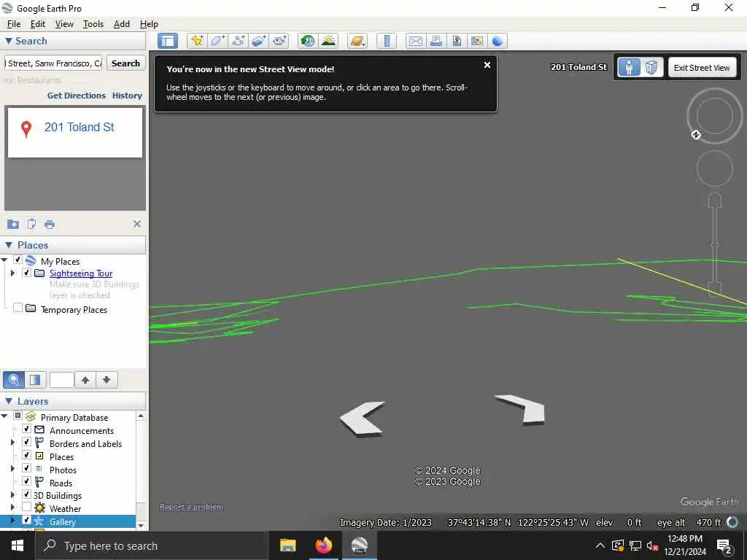Click in the search address input field
This screenshot has height=560, width=747.
pyautogui.click(x=53, y=63)
